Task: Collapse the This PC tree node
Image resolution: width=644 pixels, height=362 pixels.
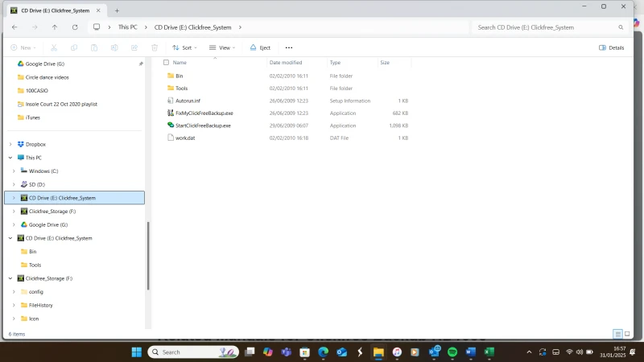Action: point(10,158)
